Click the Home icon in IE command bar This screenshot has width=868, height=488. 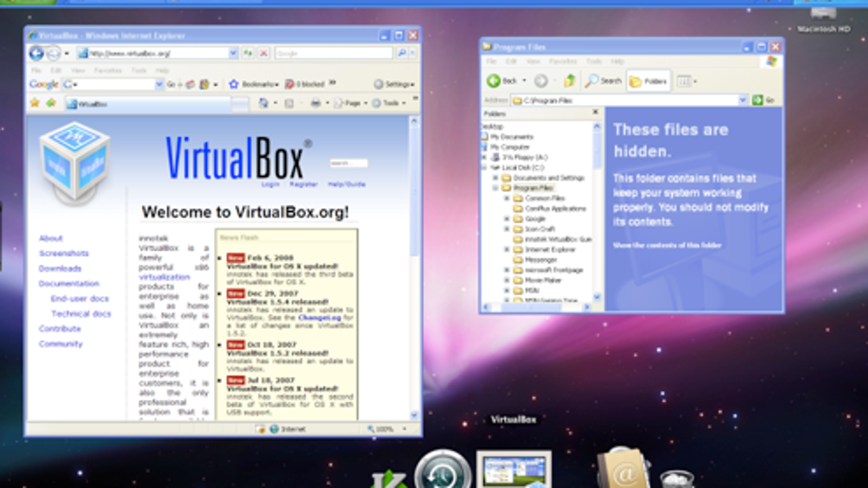point(264,103)
